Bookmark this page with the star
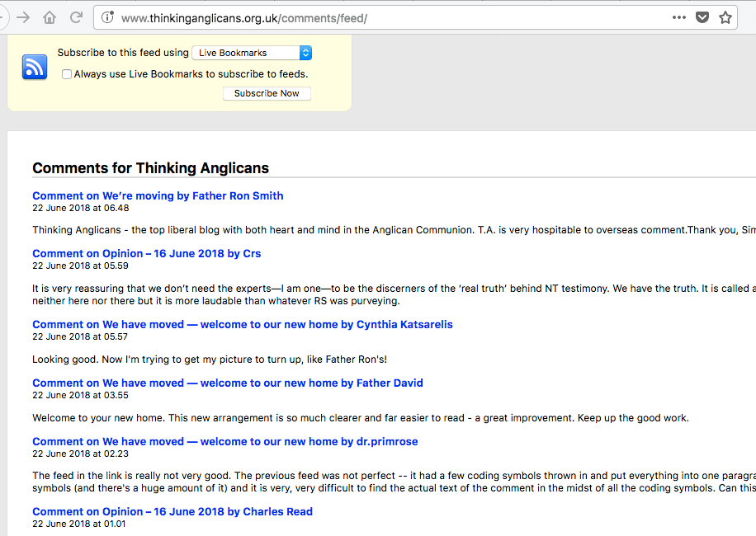 [x=725, y=18]
